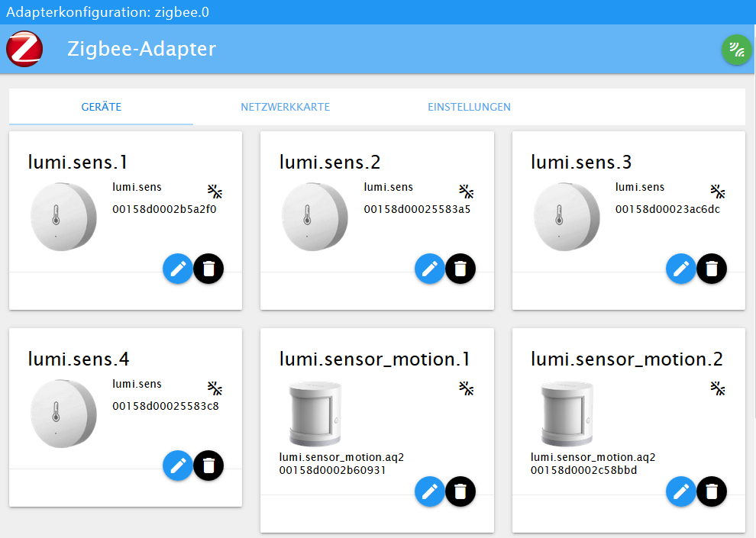Viewport: 756px width, 538px height.
Task: Edit the lumi.sens.2 device
Action: tap(430, 269)
